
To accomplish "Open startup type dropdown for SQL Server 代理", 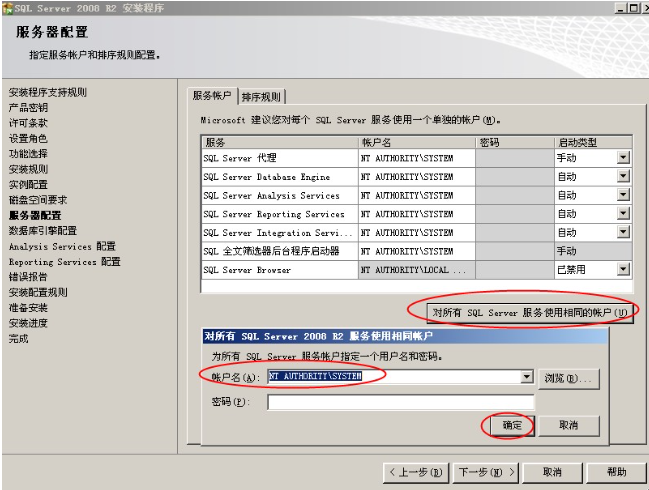I will [x=623, y=158].
